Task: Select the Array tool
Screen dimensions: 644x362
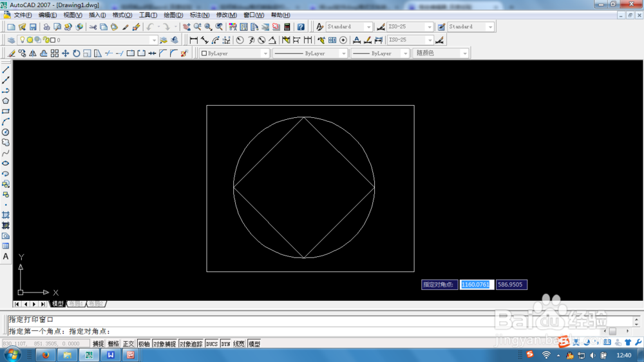Action: pyautogui.click(x=54, y=53)
